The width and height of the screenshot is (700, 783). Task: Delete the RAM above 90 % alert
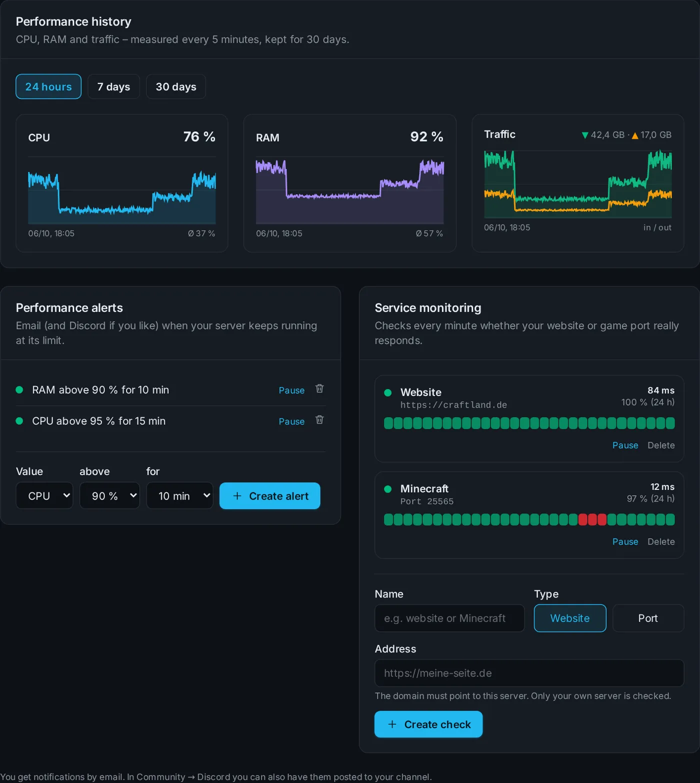coord(319,389)
